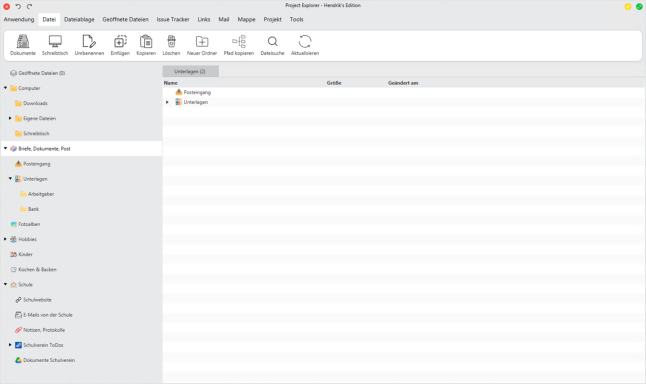Open the Geöffnete Dateien tab

(125, 19)
